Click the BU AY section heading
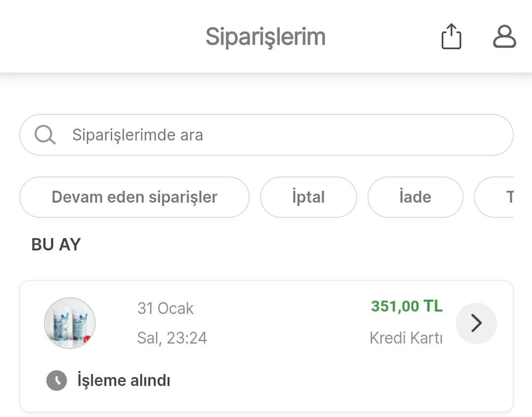This screenshot has width=532, height=417. click(56, 244)
